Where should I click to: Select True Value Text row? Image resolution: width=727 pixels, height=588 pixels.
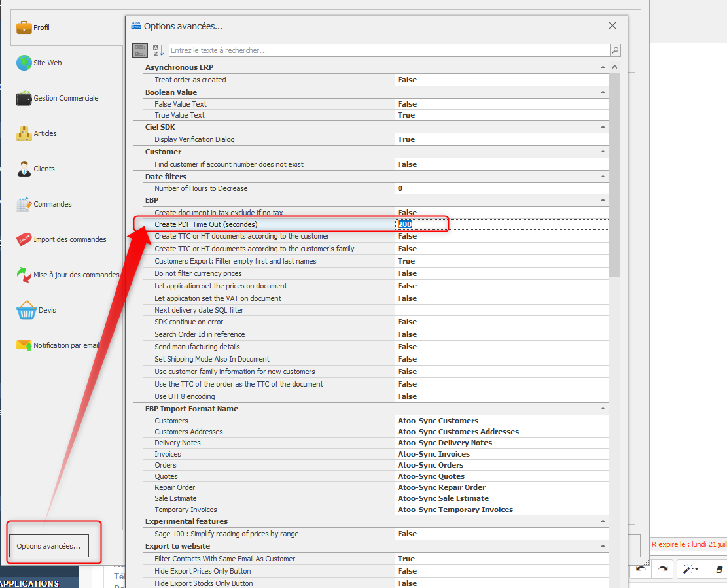pyautogui.click(x=376, y=115)
